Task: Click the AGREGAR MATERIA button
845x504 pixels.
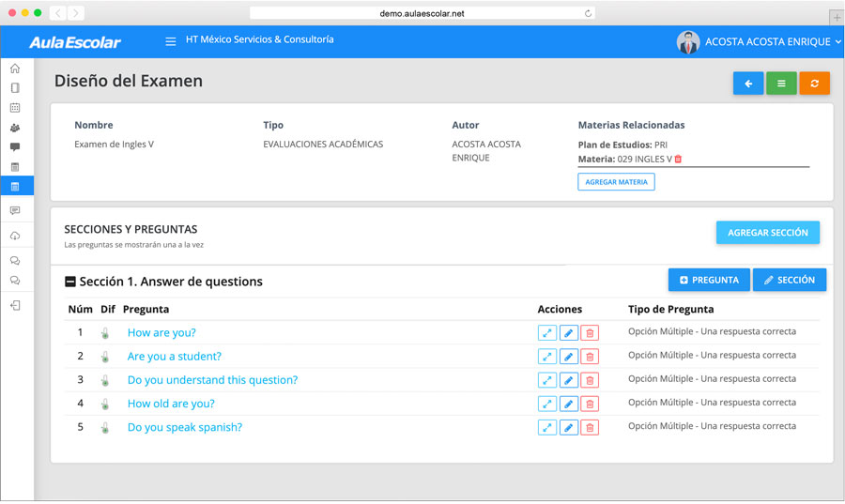Action: tap(616, 182)
